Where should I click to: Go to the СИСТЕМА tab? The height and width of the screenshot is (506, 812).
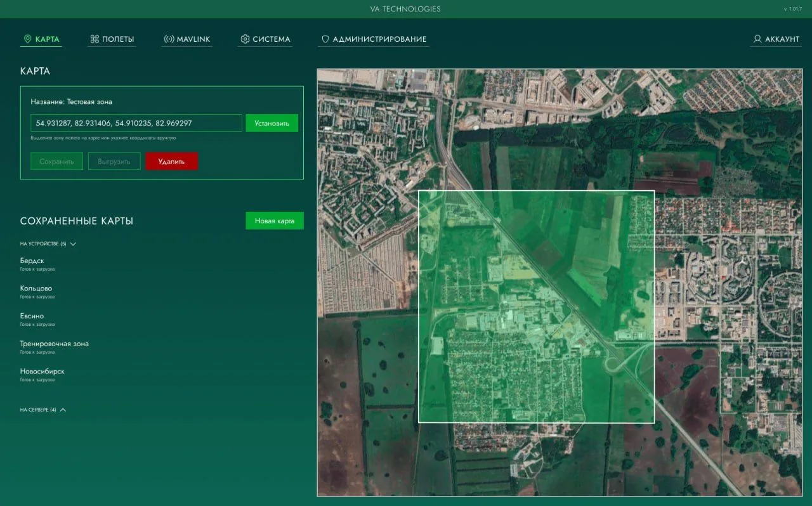265,39
